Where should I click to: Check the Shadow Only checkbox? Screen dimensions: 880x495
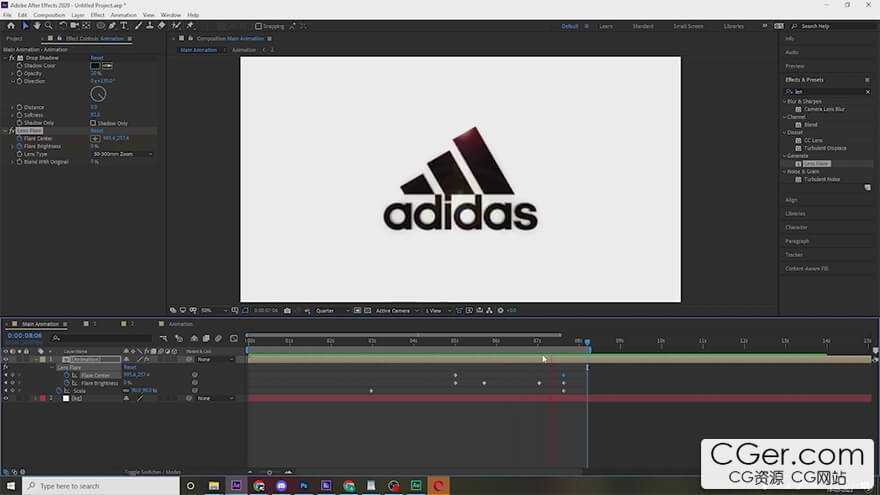[x=93, y=123]
